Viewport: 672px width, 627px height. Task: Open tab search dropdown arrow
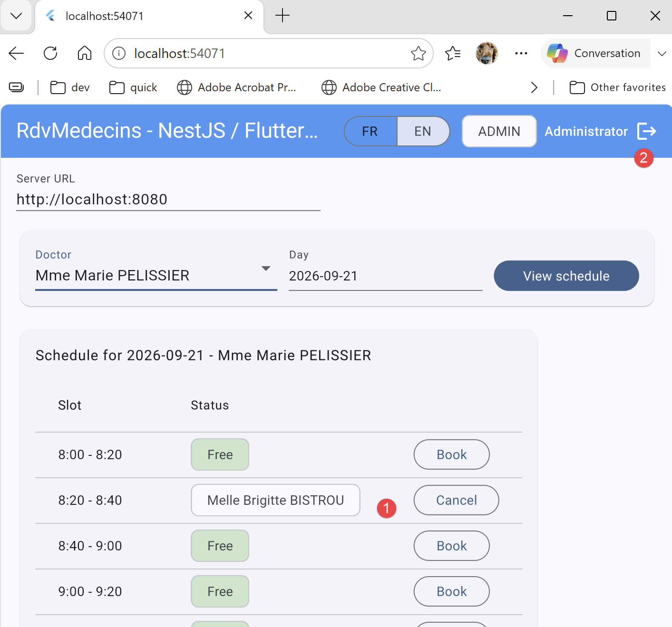pyautogui.click(x=16, y=16)
